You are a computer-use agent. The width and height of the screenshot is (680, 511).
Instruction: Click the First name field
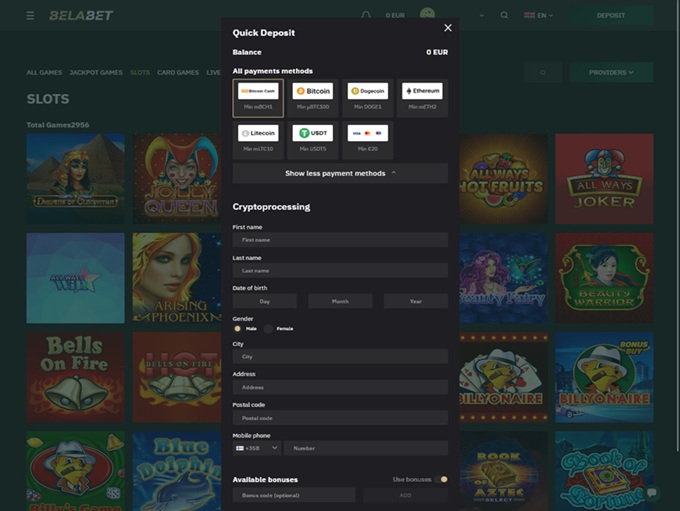click(340, 239)
